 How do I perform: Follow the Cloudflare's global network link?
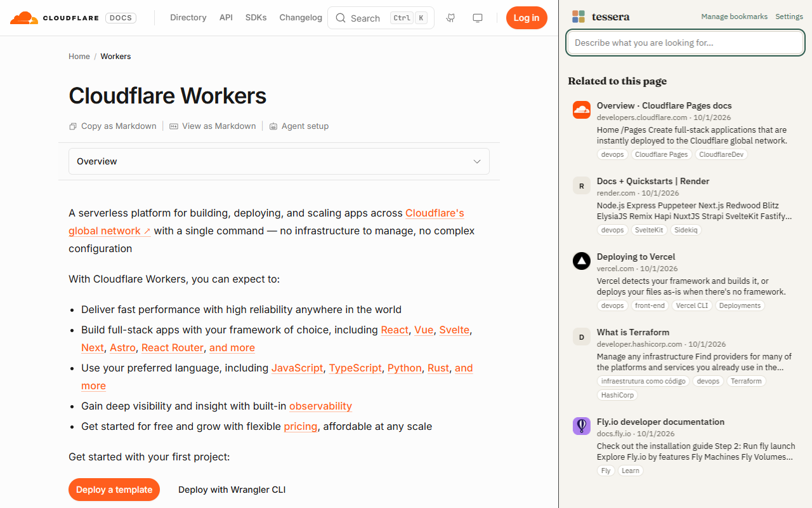tap(266, 222)
